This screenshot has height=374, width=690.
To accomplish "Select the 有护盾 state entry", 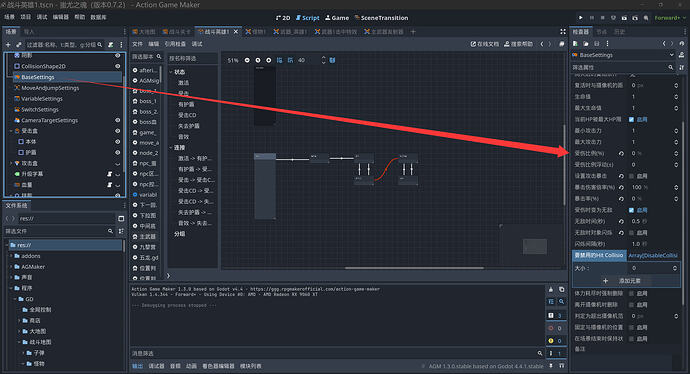I will coord(186,104).
